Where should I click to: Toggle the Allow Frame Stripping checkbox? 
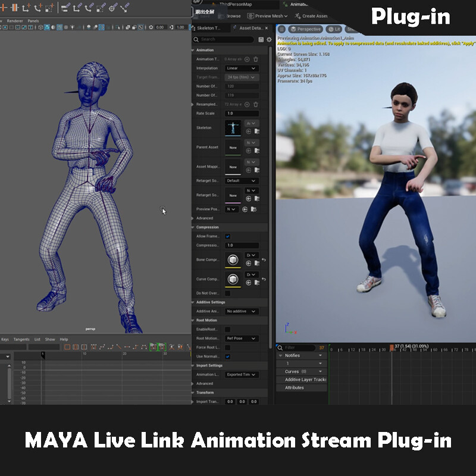tap(227, 236)
